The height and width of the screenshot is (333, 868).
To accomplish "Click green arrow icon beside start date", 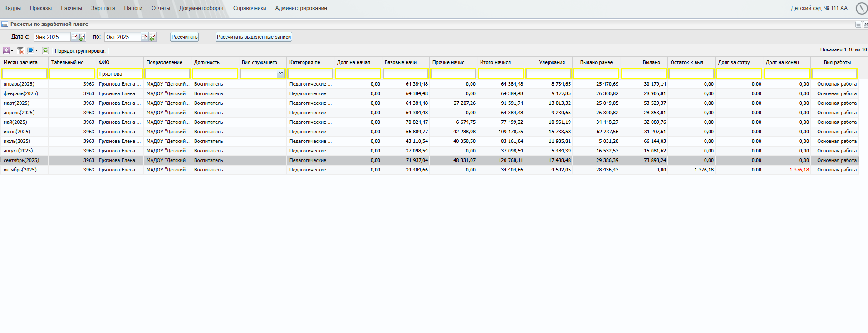I will [x=82, y=37].
